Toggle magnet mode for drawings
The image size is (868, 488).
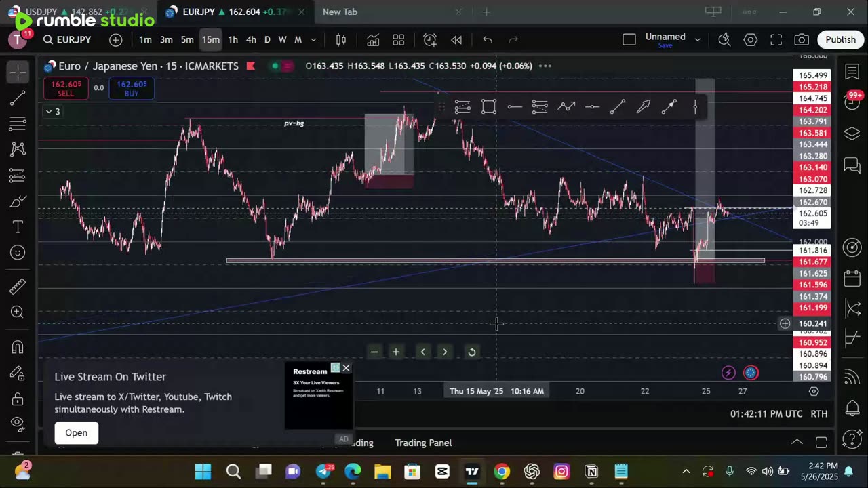[x=18, y=348]
